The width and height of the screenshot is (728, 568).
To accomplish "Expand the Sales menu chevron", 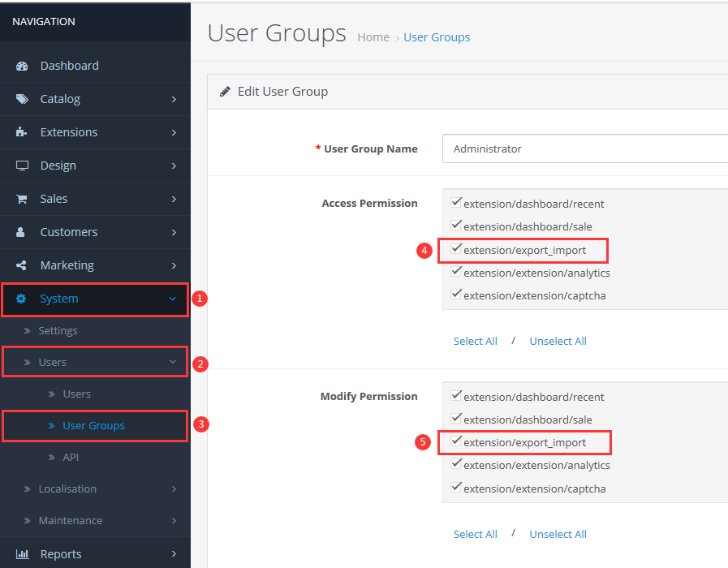I will click(174, 199).
